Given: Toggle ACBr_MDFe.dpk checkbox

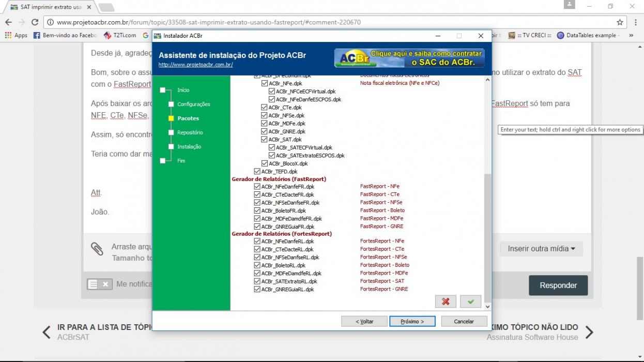Looking at the screenshot, I should 265,124.
